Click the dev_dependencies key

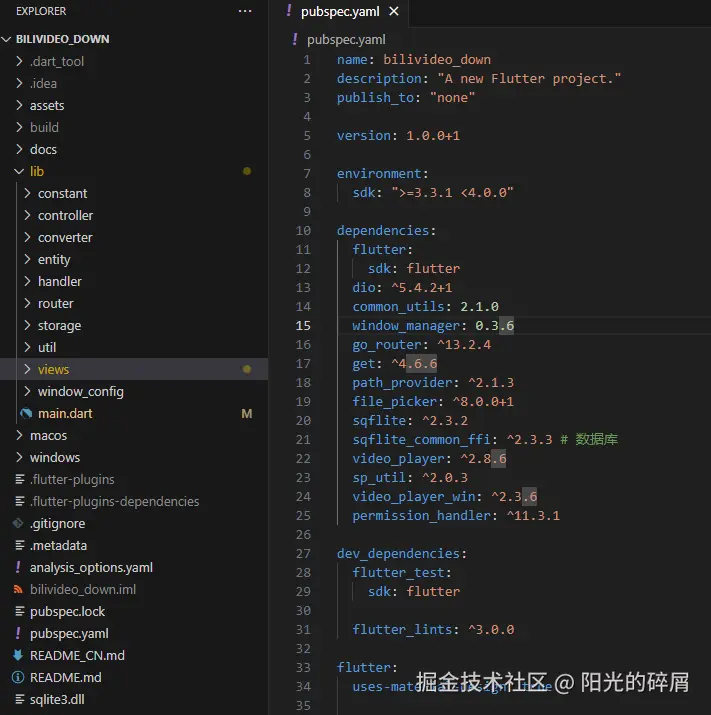click(399, 554)
